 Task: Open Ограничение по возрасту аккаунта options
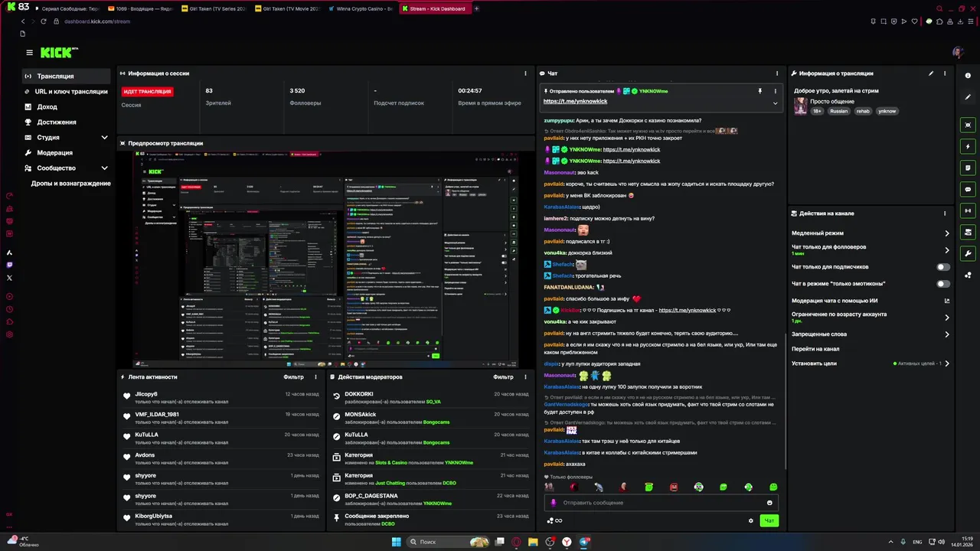pyautogui.click(x=871, y=317)
